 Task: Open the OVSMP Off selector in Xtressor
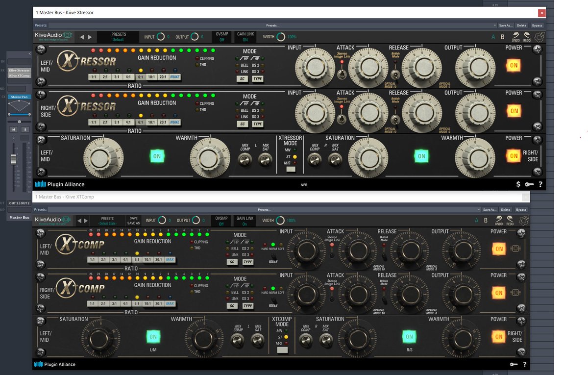pyautogui.click(x=221, y=37)
